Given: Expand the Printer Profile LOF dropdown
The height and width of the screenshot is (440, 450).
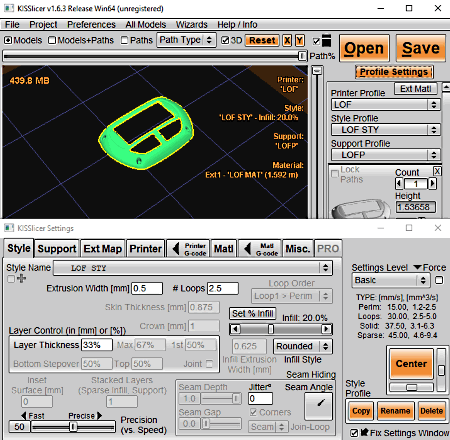Looking at the screenshot, I should click(x=386, y=105).
